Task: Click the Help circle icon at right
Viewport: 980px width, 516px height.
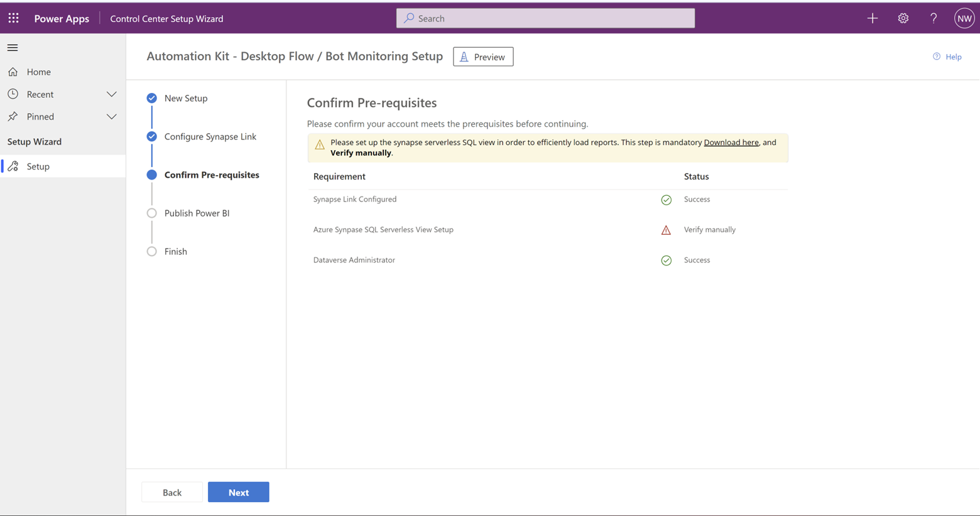Action: [x=937, y=56]
